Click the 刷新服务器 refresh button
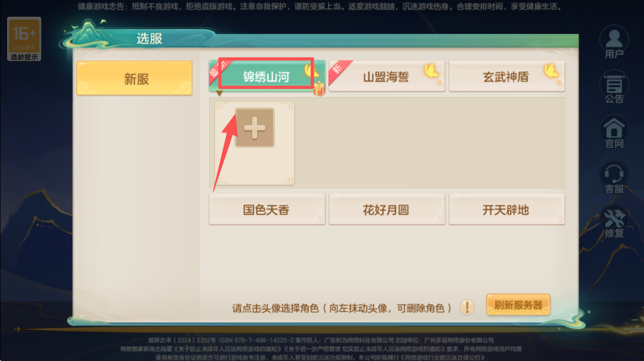The width and height of the screenshot is (644, 361). (x=518, y=305)
